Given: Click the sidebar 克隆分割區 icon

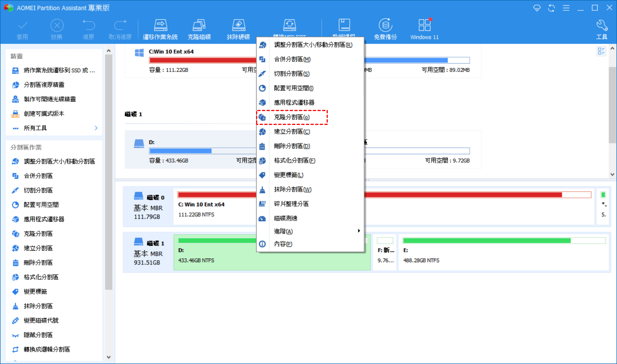Looking at the screenshot, I should [x=15, y=234].
